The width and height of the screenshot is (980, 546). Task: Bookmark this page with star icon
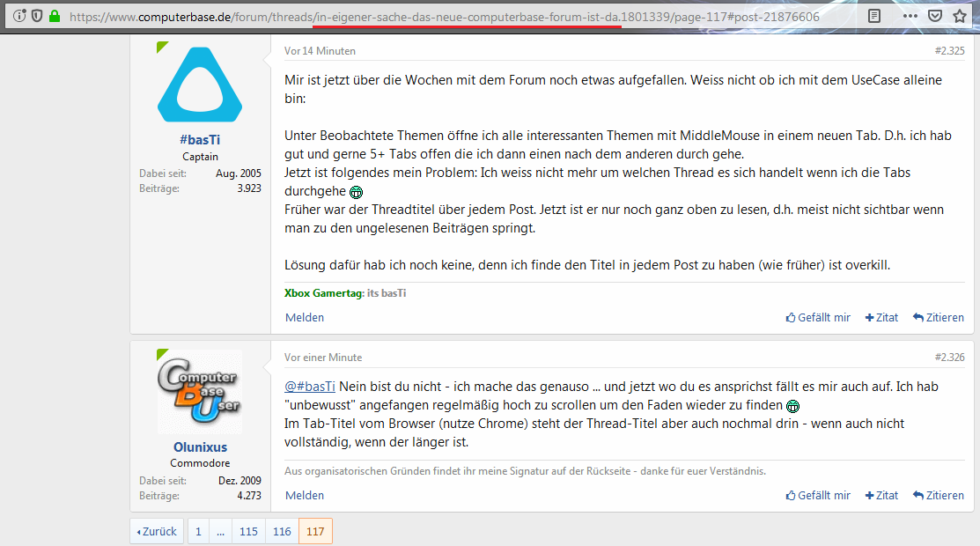[x=960, y=16]
